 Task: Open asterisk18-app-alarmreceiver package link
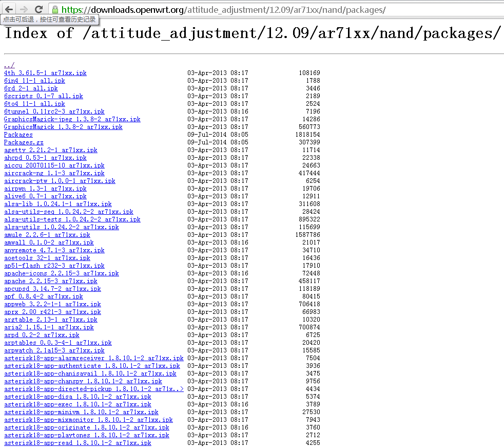point(94,359)
